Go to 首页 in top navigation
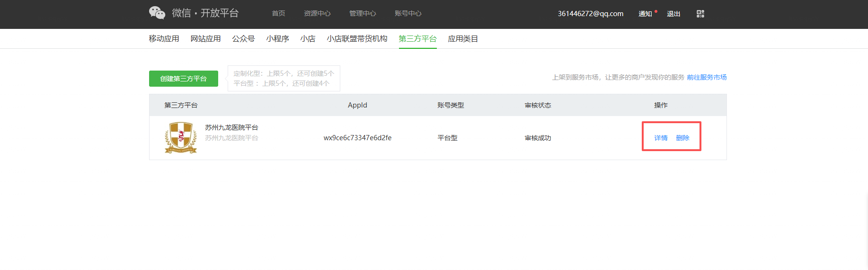Image resolution: width=868 pixels, height=270 pixels. (x=278, y=13)
